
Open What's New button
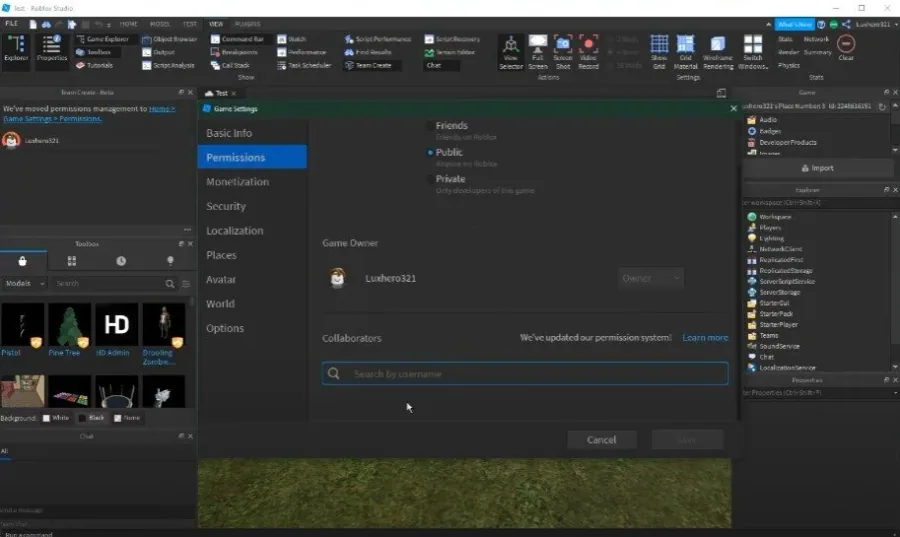tap(794, 24)
